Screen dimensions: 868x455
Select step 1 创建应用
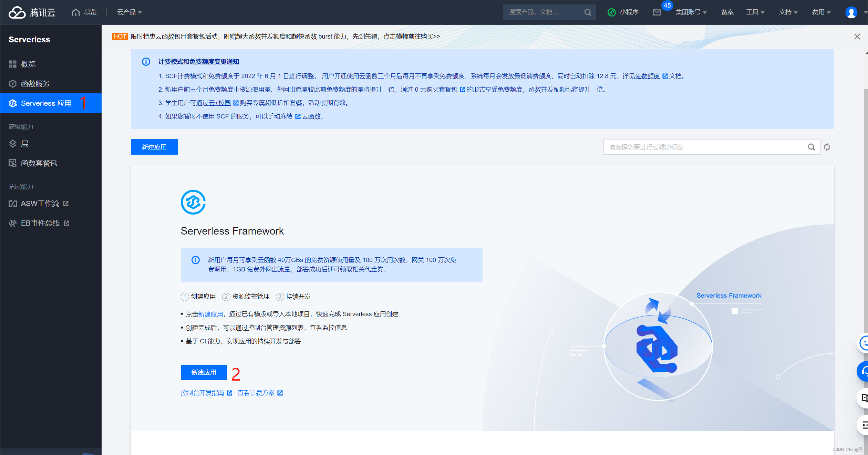coord(198,297)
